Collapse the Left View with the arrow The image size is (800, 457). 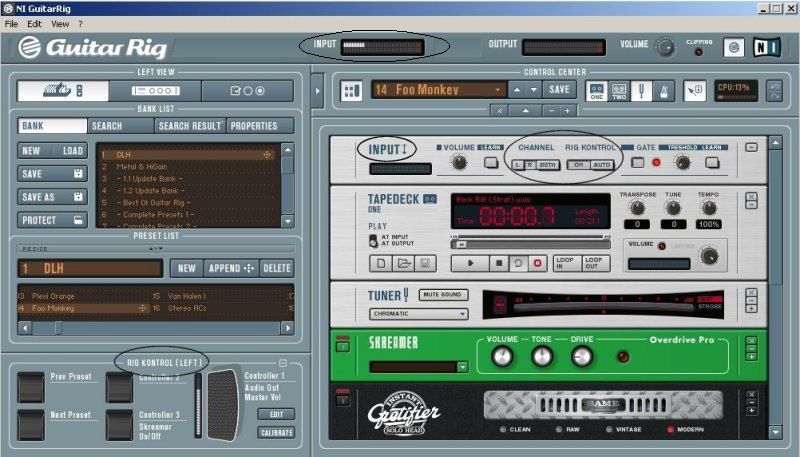pyautogui.click(x=317, y=91)
